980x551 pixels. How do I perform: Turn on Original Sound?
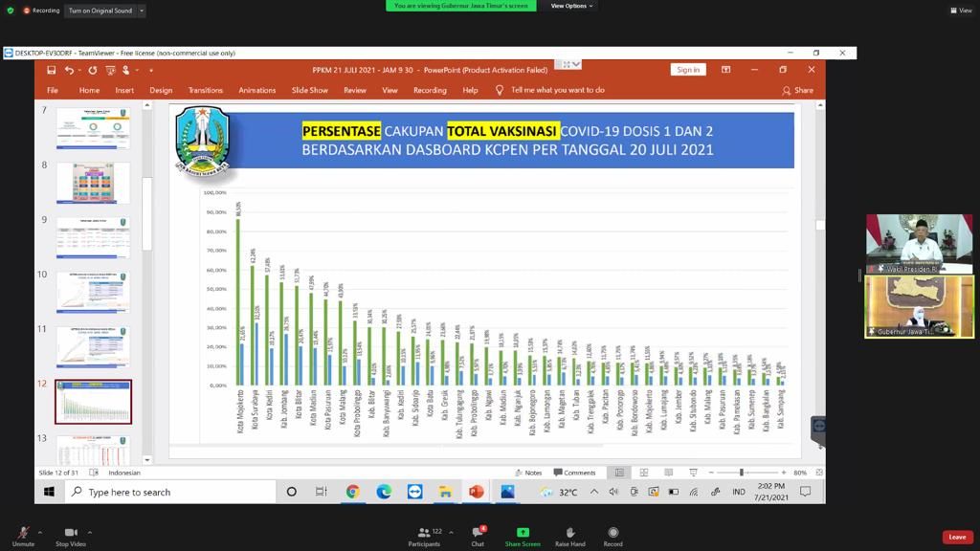pyautogui.click(x=100, y=11)
